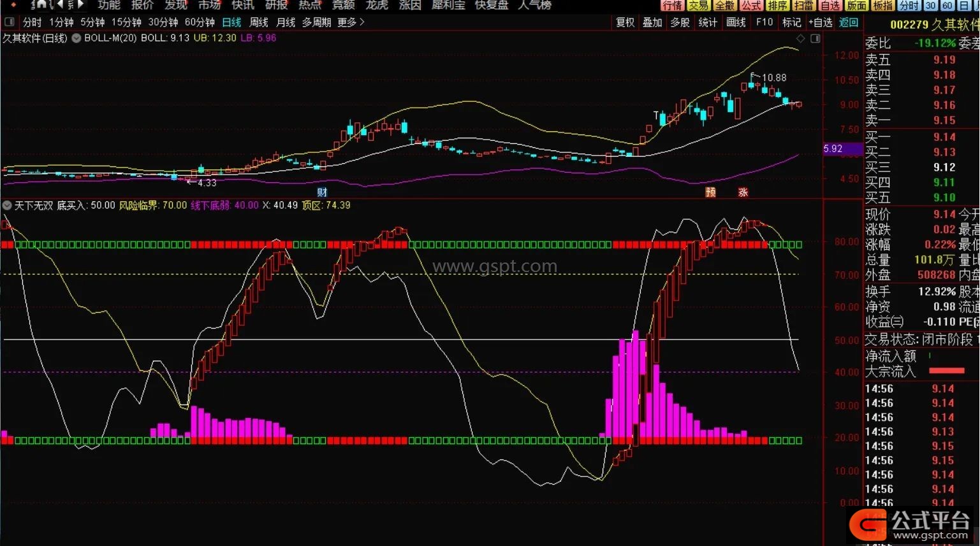This screenshot has height=546, width=980.
Task: Click the 公式 toolbar button
Action: (751, 5)
